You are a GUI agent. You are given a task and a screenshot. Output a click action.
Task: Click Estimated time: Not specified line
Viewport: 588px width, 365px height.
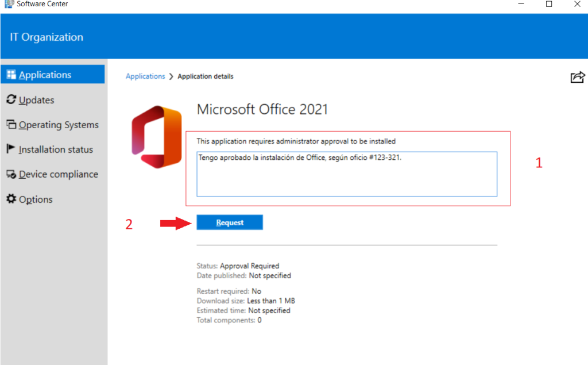(x=243, y=310)
